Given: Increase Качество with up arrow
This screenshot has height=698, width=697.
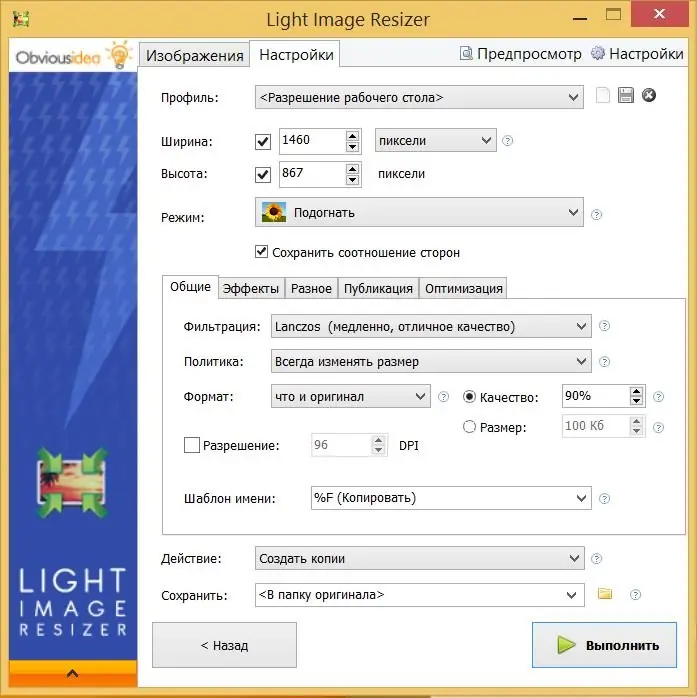Looking at the screenshot, I should coord(636,391).
